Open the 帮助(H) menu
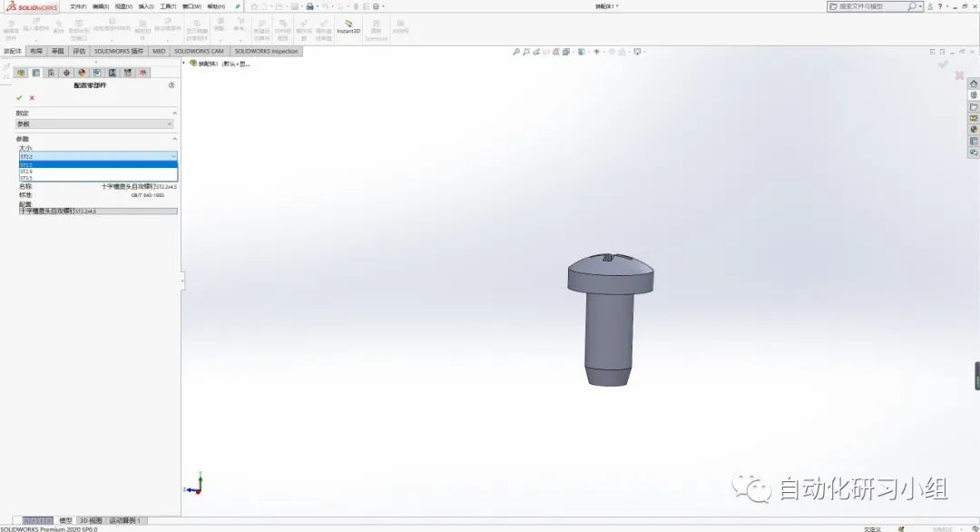The width and height of the screenshot is (980, 532). tap(216, 6)
